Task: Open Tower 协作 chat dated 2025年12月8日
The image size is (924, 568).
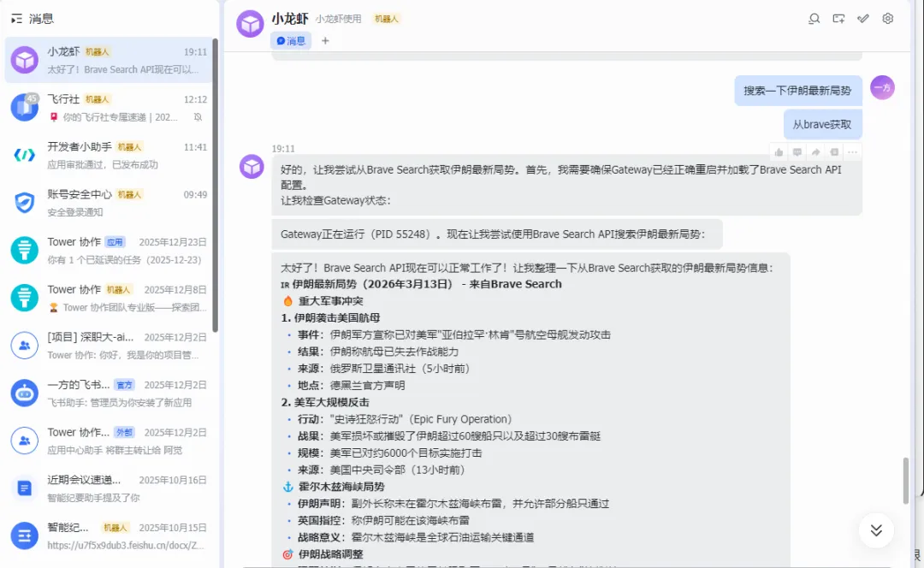Action: tap(109, 299)
